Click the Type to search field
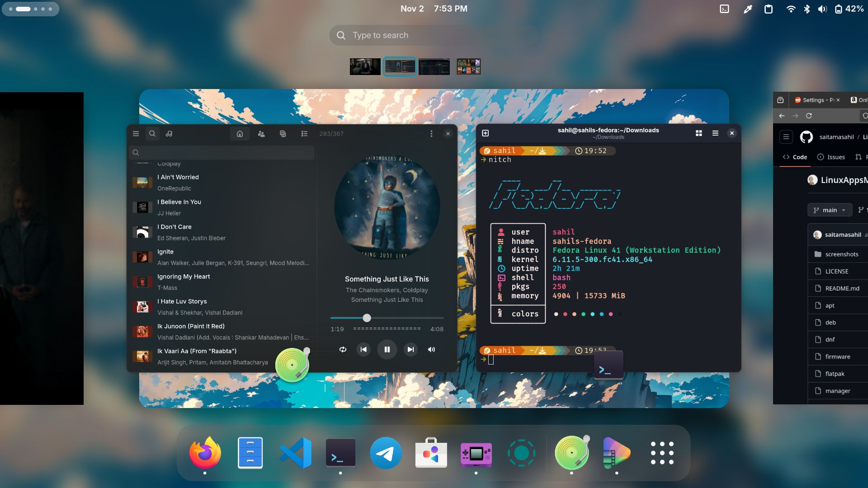This screenshot has width=868, height=488. tap(433, 35)
